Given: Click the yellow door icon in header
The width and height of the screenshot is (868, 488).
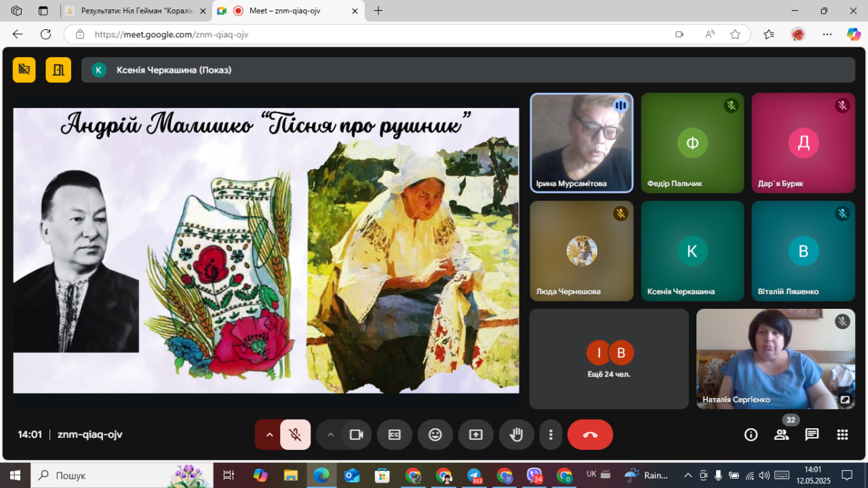Looking at the screenshot, I should point(58,70).
